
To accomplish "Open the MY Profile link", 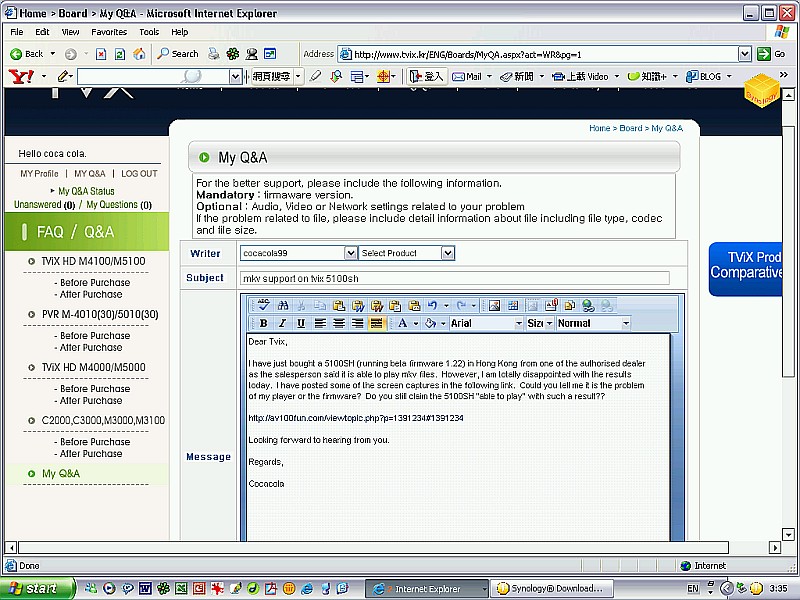I will click(x=39, y=173).
